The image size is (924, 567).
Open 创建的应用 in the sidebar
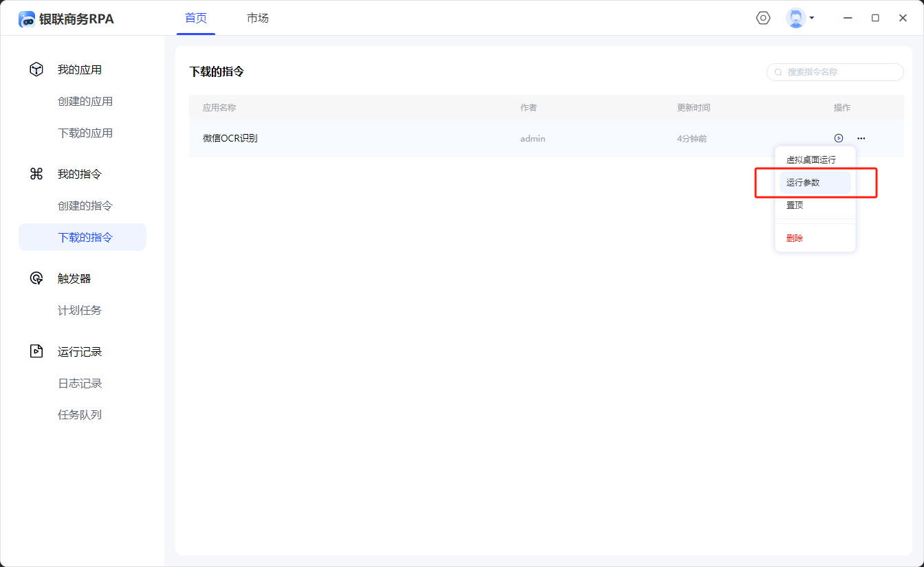[x=85, y=101]
